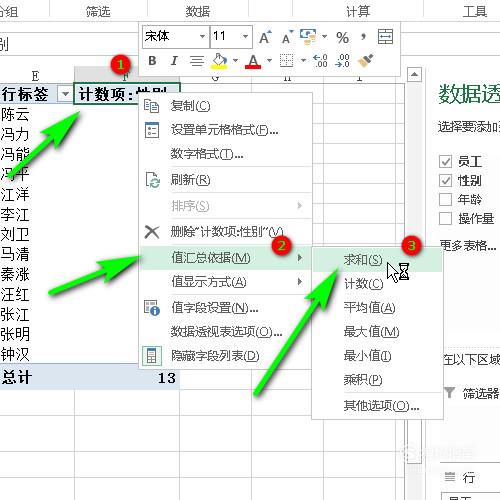Viewport: 500px width, 500px height.
Task: Click the accounting number format icon
Action: [308, 37]
